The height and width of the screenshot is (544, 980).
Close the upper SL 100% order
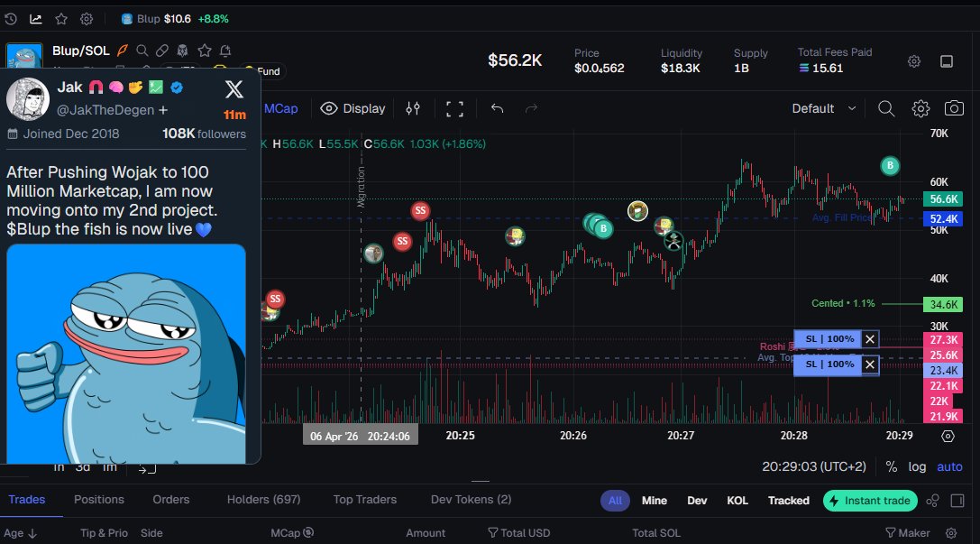tap(869, 339)
